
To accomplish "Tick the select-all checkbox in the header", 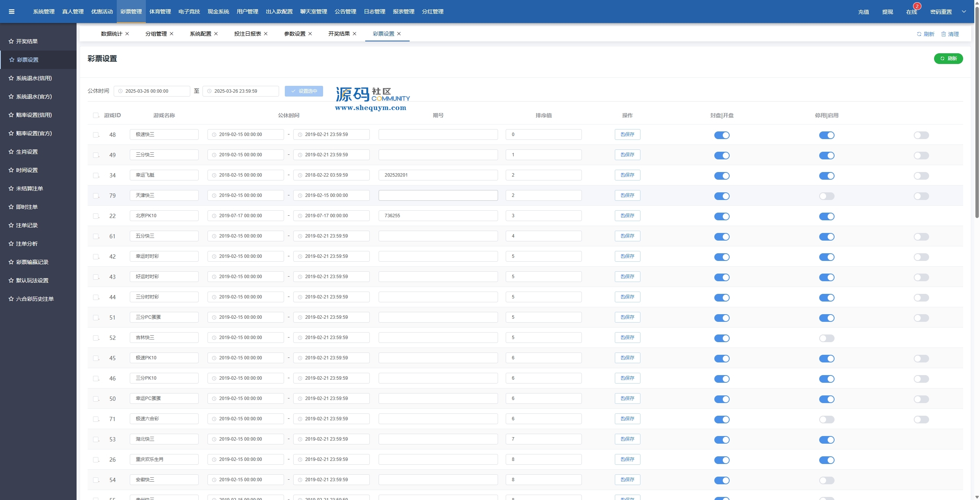I will click(96, 115).
